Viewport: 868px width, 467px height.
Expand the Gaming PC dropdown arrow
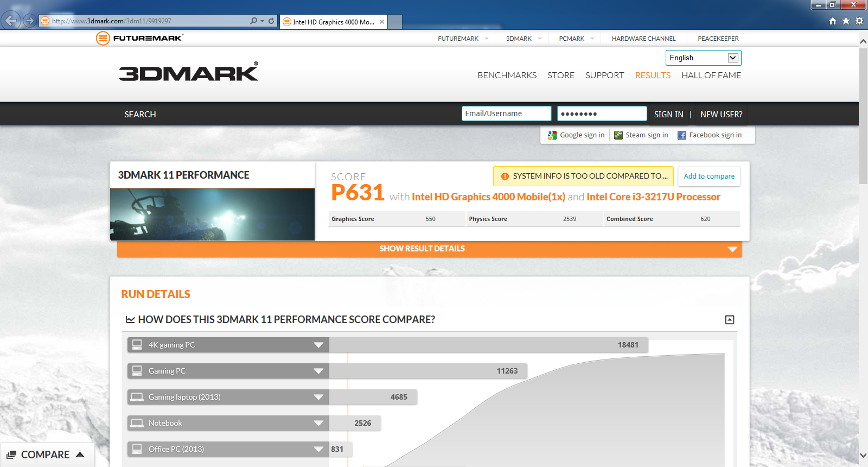coord(318,371)
